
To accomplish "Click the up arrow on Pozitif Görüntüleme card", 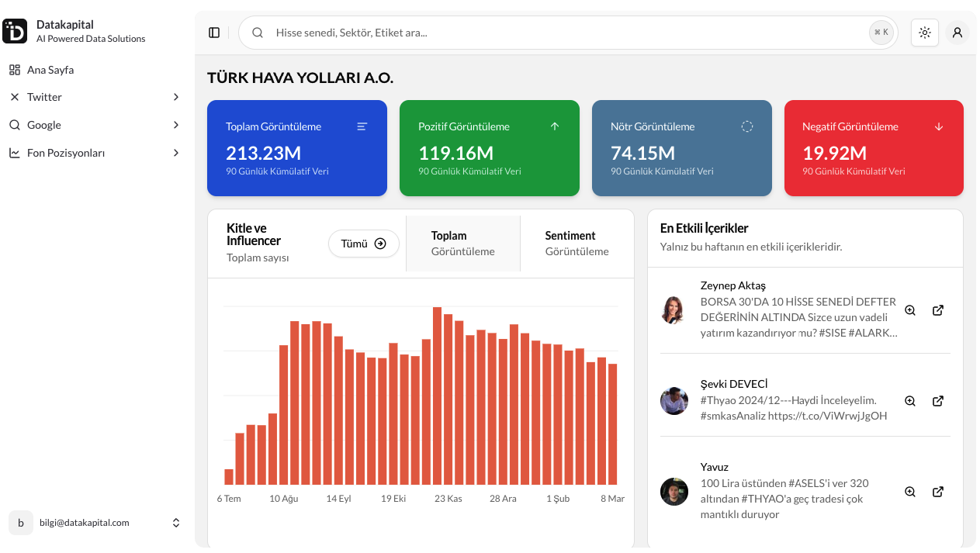I will (x=555, y=126).
